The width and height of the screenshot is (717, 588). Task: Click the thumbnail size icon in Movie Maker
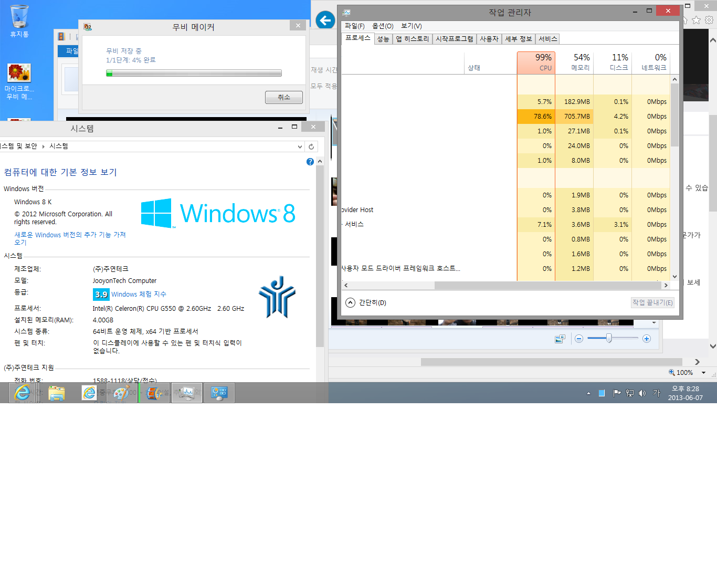[560, 339]
